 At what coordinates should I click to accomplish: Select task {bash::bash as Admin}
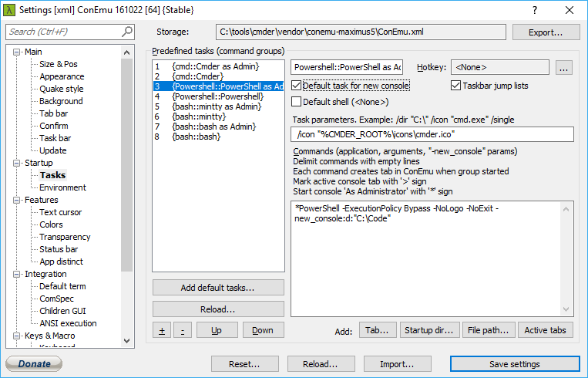[x=218, y=127]
